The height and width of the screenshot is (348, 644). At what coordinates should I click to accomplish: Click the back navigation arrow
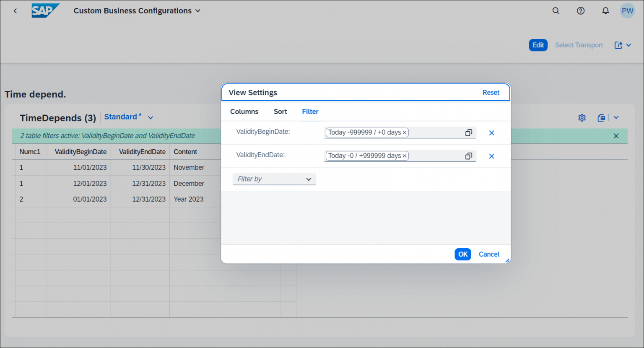click(15, 10)
